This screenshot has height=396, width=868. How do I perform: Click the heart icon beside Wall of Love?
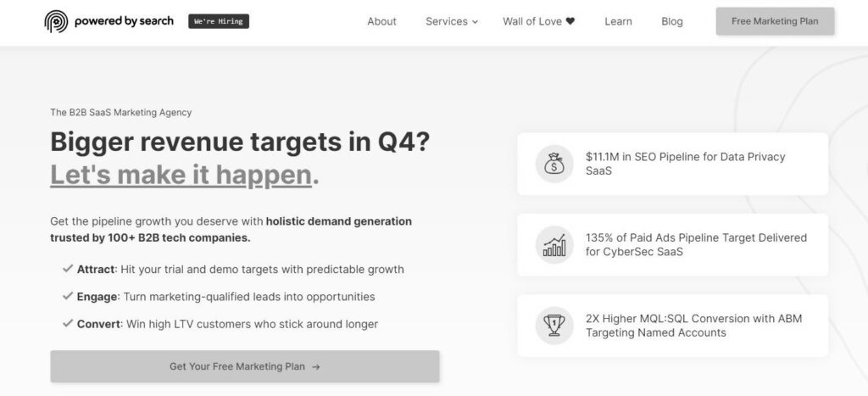tap(570, 21)
